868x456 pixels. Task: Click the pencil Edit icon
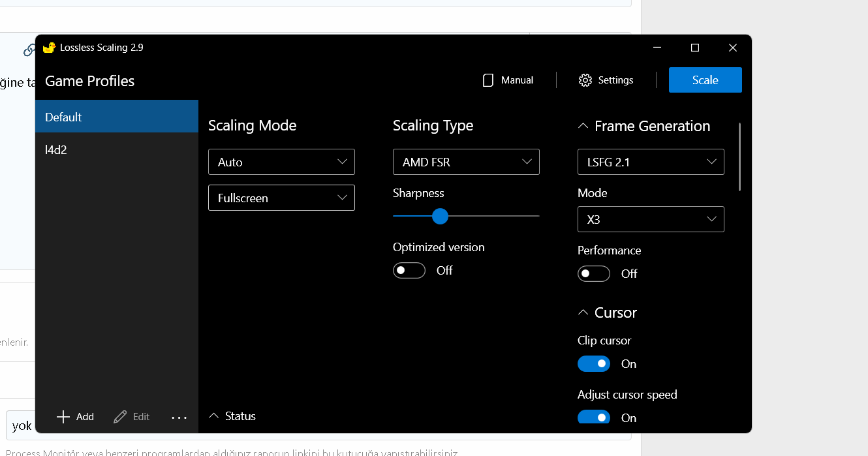coord(120,417)
